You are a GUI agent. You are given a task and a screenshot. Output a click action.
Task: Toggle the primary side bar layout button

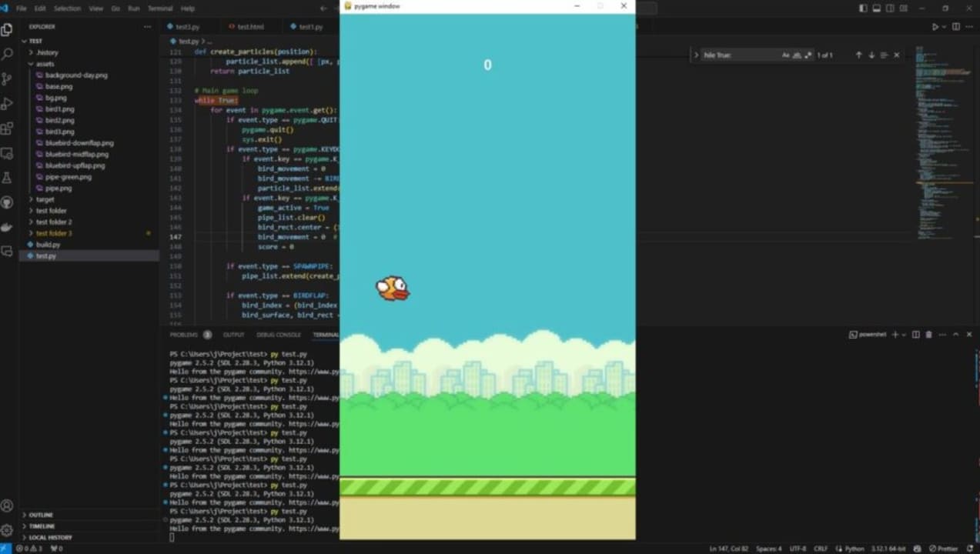(x=862, y=8)
